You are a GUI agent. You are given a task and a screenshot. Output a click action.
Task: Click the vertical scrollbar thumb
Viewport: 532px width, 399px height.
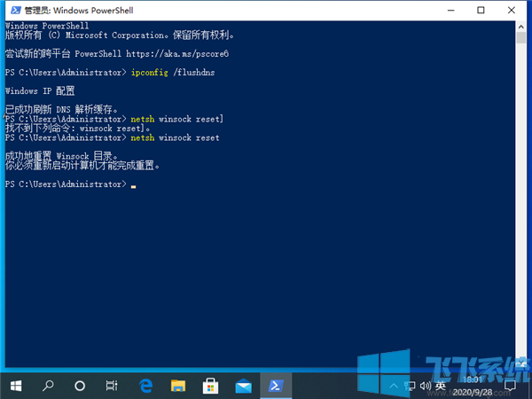520,37
